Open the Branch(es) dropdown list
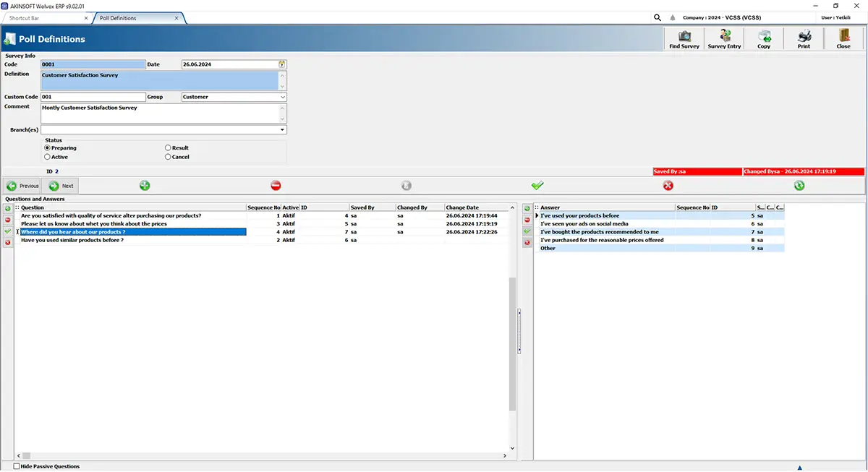Viewport: 868px width, 472px height. pyautogui.click(x=282, y=130)
